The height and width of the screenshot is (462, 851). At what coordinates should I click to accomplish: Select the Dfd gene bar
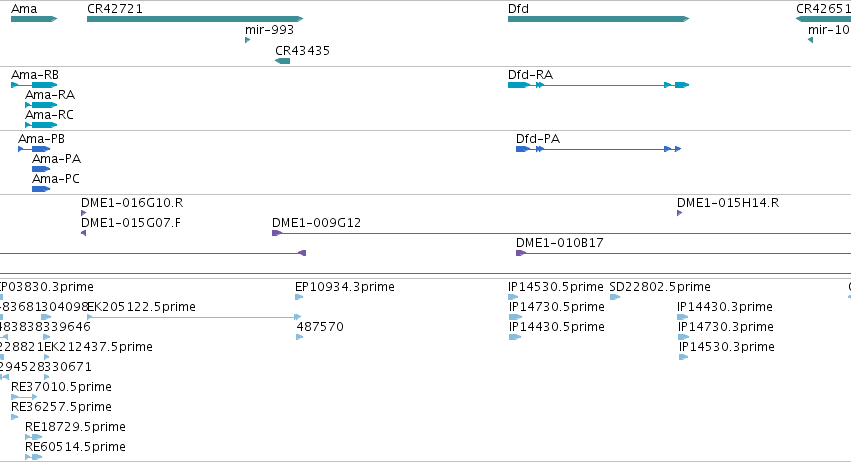[x=598, y=19]
